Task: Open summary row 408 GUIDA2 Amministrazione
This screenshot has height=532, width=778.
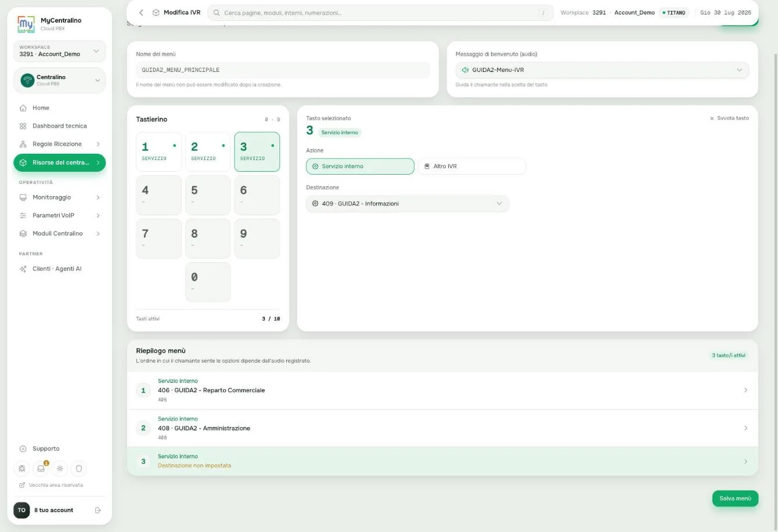Action: 442,428
